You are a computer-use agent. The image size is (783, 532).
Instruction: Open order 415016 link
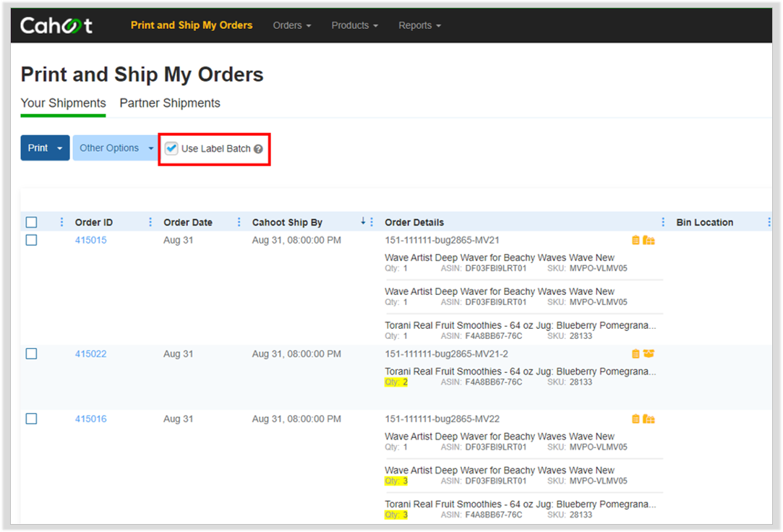[x=91, y=419]
